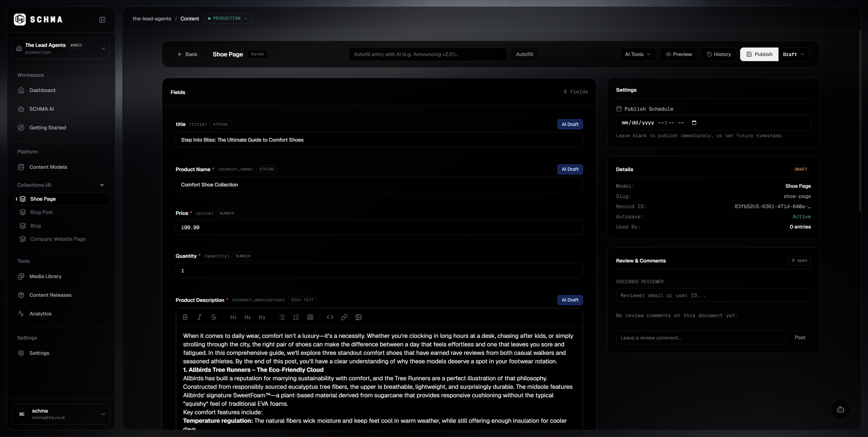
Task: View entry History
Action: (x=719, y=54)
